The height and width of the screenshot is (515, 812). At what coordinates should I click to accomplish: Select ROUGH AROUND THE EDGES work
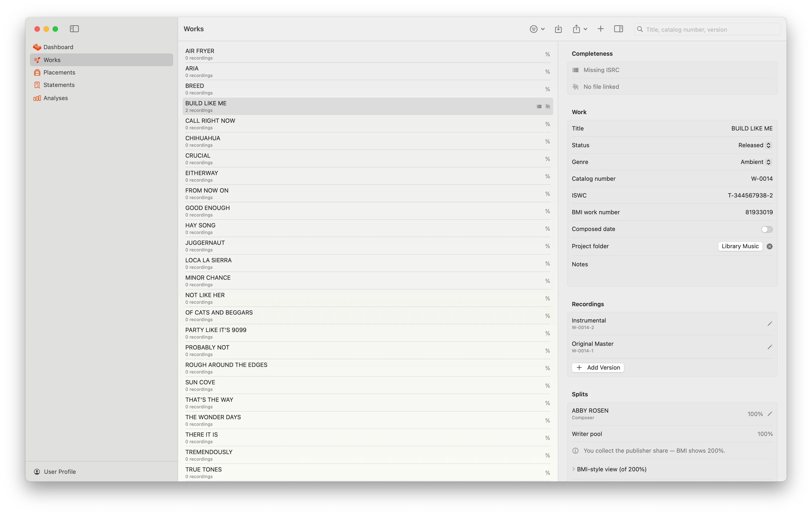367,368
